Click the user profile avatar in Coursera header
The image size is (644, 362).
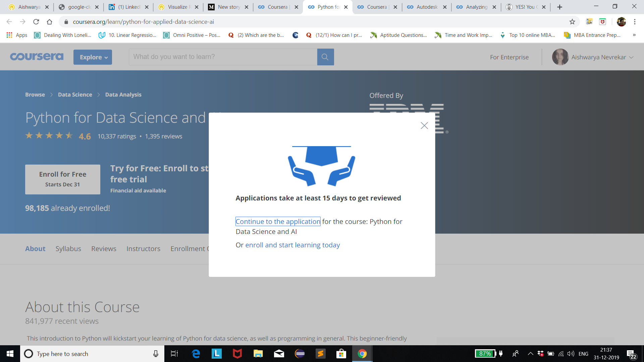[560, 57]
